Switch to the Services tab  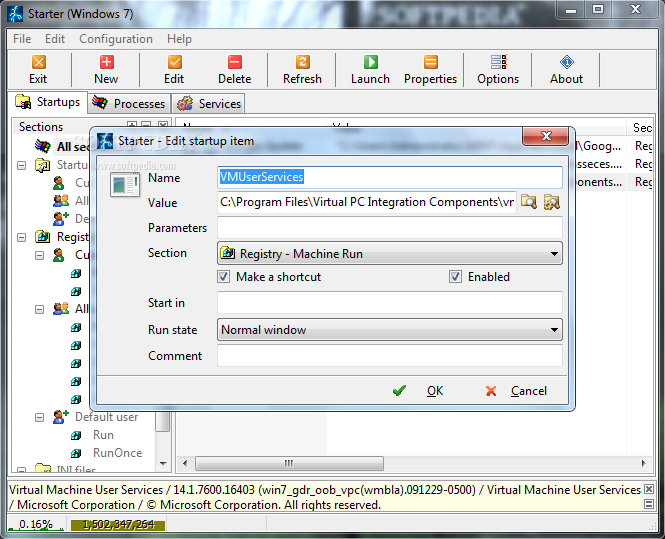pyautogui.click(x=209, y=103)
